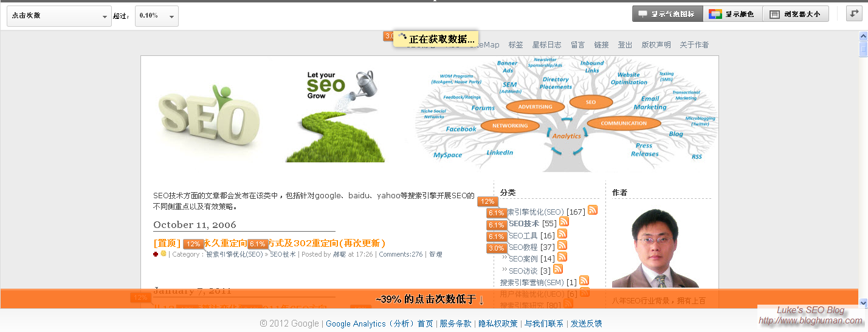Click the RSS icon next to 搜索引擎优化(SEO) [167]
The height and width of the screenshot is (332, 868).
[x=593, y=210]
